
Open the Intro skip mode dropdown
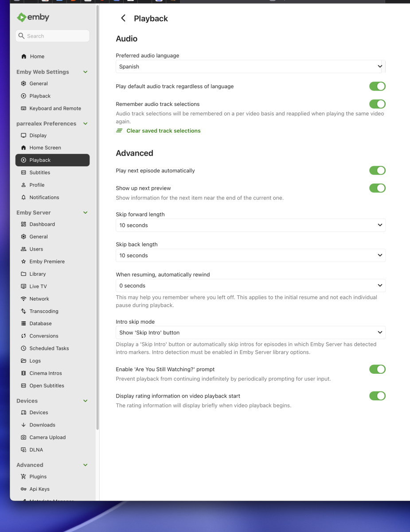click(250, 332)
